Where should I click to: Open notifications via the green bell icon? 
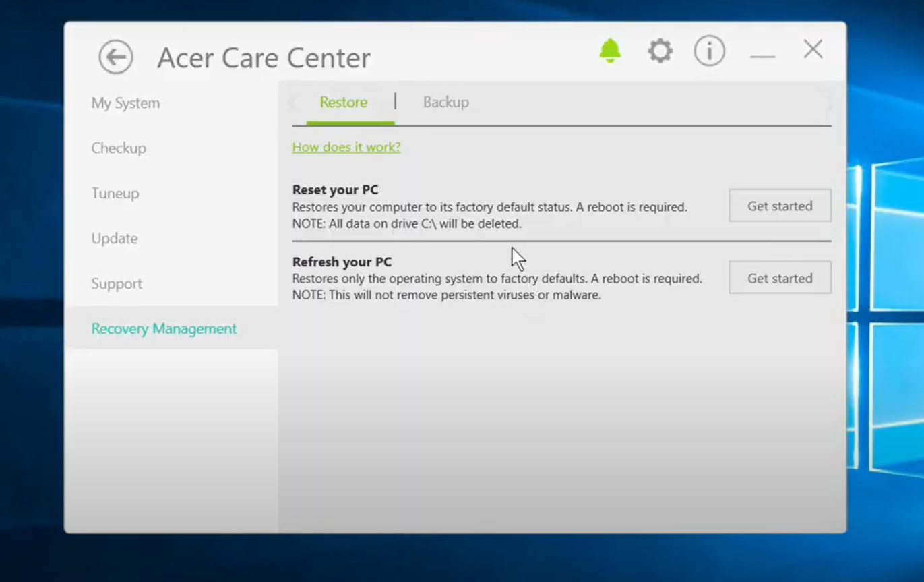(610, 51)
